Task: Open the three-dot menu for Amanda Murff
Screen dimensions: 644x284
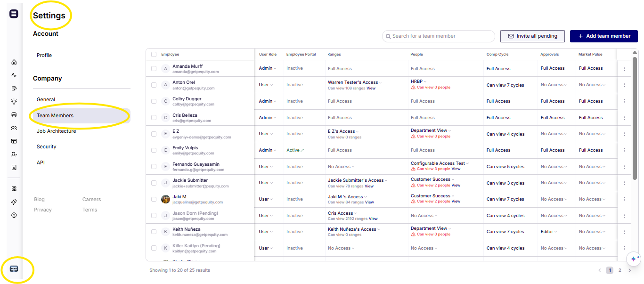Action: pos(624,69)
